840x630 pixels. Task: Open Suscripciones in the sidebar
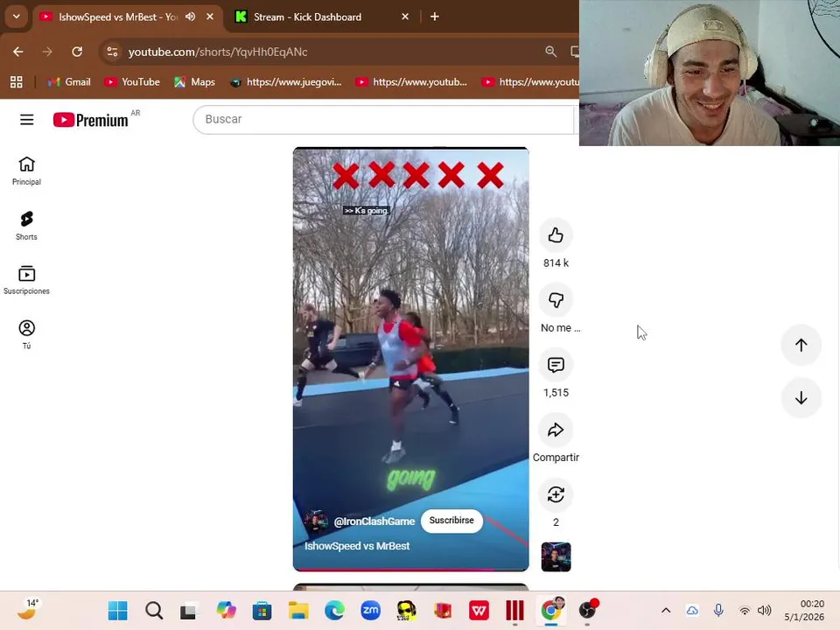26,280
